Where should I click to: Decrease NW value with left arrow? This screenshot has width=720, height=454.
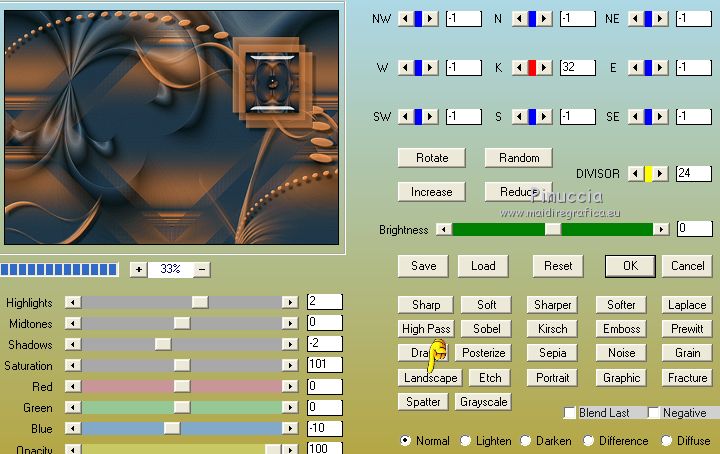pyautogui.click(x=405, y=19)
